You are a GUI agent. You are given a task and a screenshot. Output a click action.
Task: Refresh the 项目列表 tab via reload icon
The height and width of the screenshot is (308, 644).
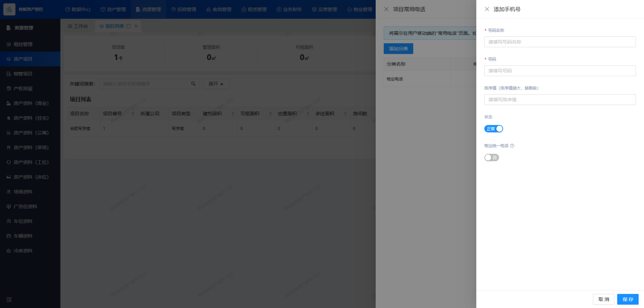(x=128, y=26)
